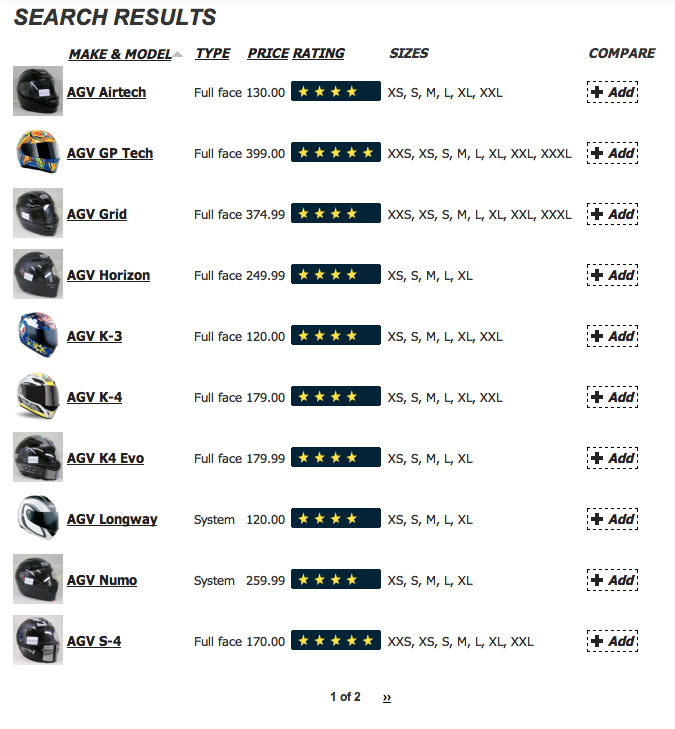Image resolution: width=675 pixels, height=729 pixels.
Task: View the AGV Longway helmet thumbnail
Action: pos(38,518)
